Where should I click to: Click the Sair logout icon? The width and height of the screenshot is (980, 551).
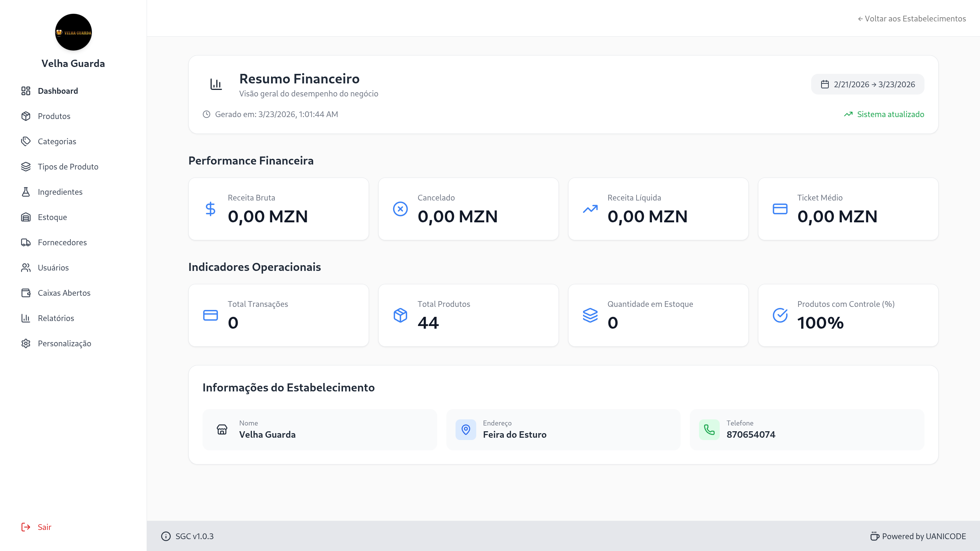[26, 527]
